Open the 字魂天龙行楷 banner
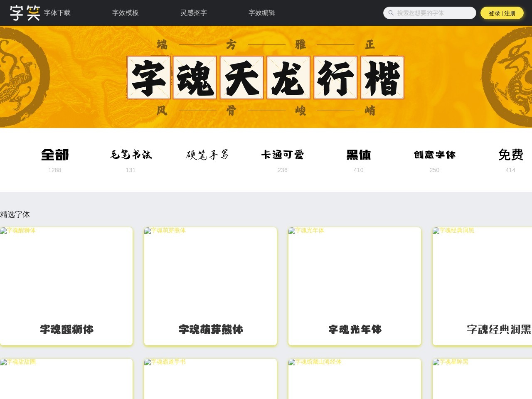The image size is (532, 399). (266, 77)
